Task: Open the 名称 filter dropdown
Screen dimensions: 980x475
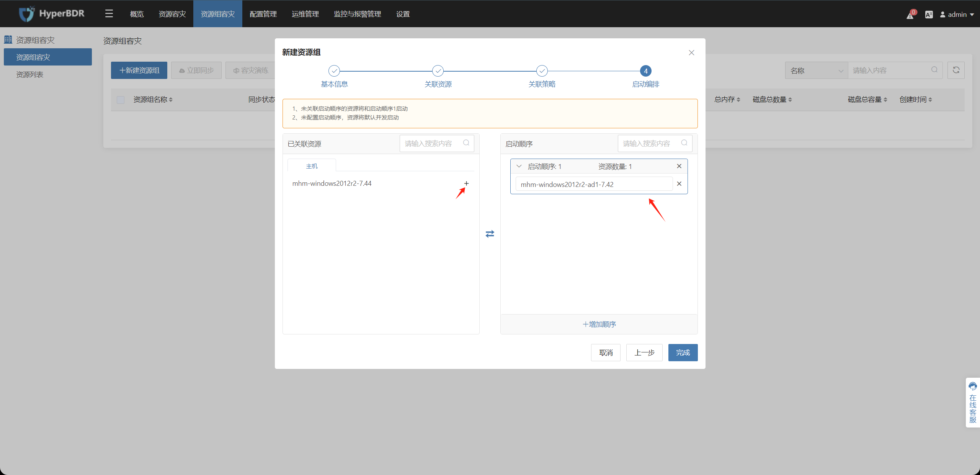Action: tap(817, 70)
